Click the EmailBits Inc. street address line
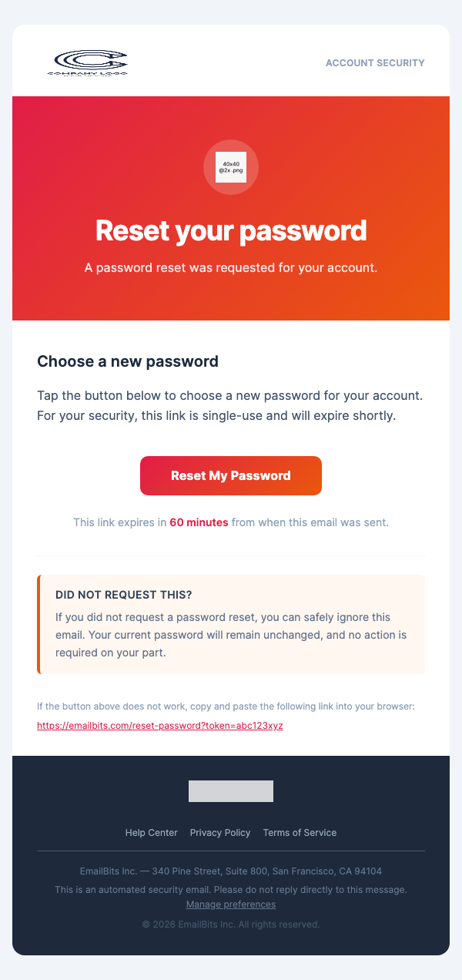Viewport: 462px width, 980px height. pyautogui.click(x=231, y=871)
